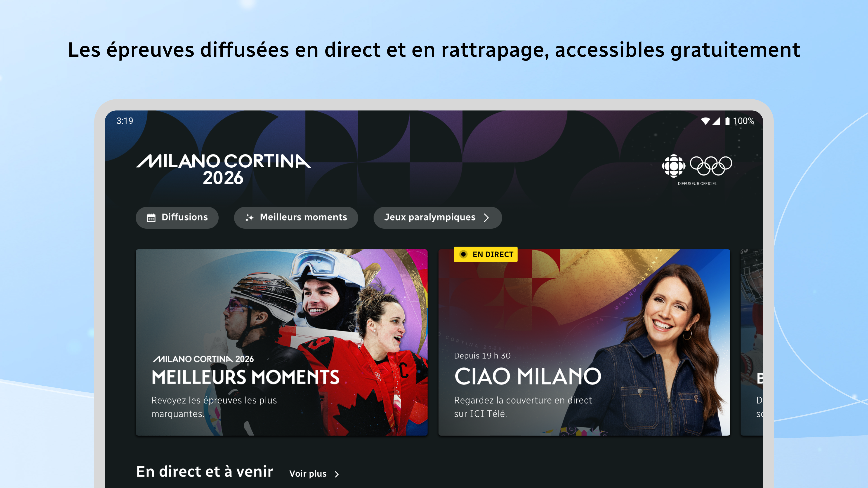Screen dimensions: 868x488
Task: Open the Diffusions calendar icon
Action: [x=151, y=218]
